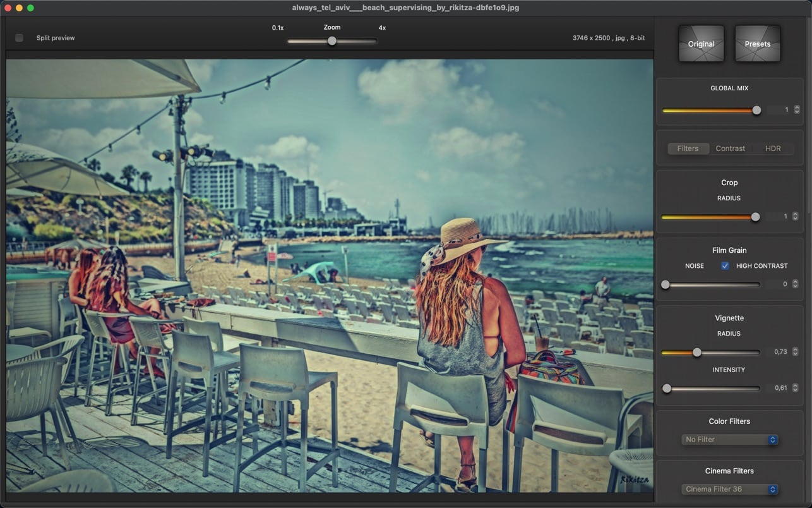Open the Color Filters No Filter dropdown
Viewport: 812px width, 508px height.
(729, 439)
